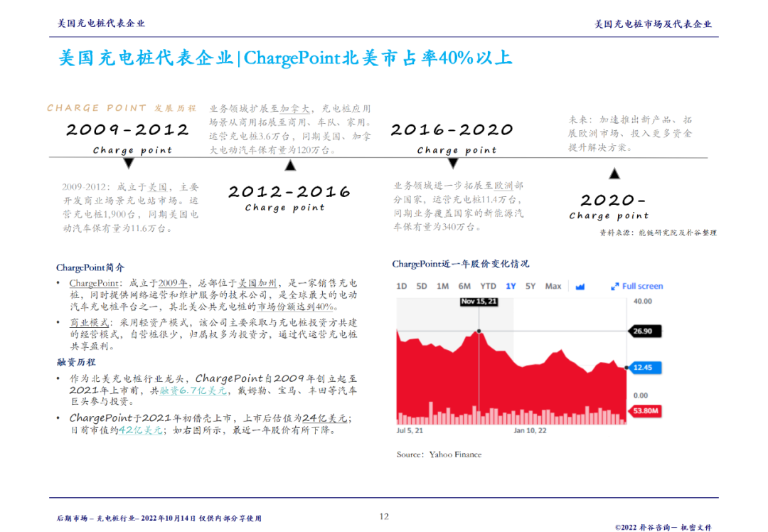Click the footer date 2022年10月14日 text
Image resolution: width=768 pixels, height=532 pixels.
pyautogui.click(x=169, y=518)
